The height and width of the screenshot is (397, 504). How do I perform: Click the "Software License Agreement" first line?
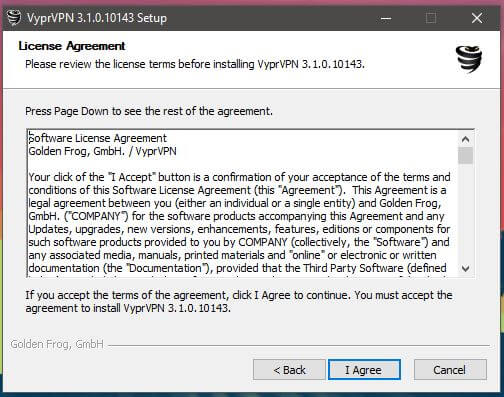(97, 138)
